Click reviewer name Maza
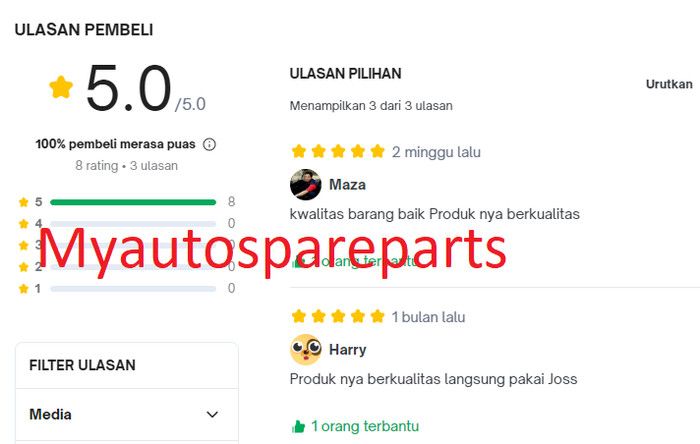This screenshot has height=444, width=700. pos(347,184)
